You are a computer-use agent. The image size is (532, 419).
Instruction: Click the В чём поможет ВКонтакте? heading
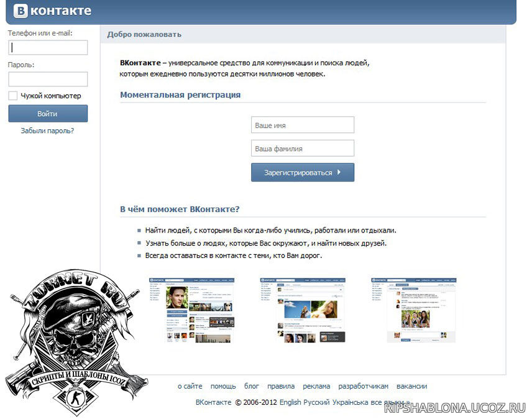click(180, 209)
